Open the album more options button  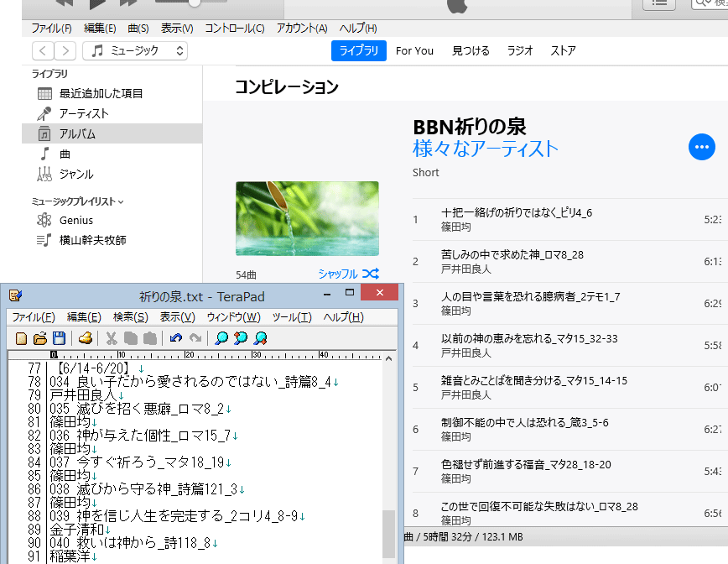701,147
